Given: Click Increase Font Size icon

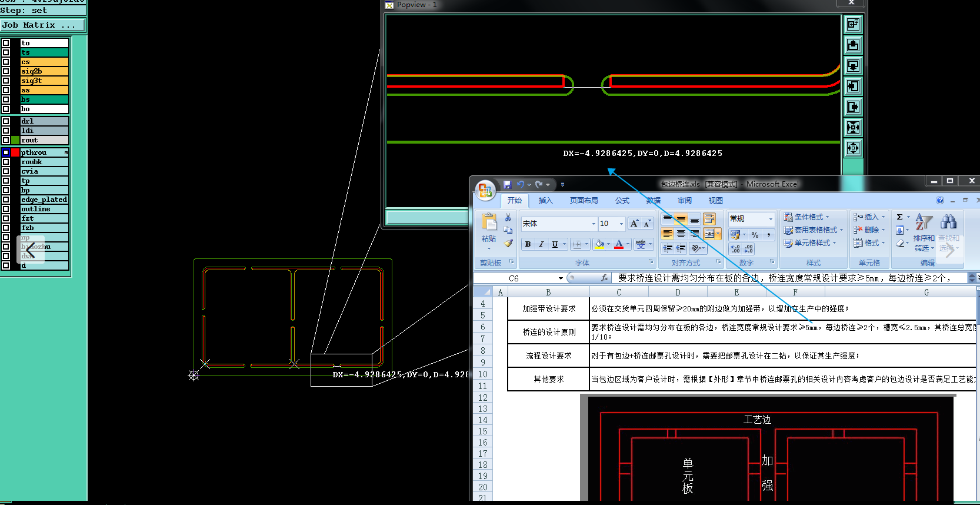Looking at the screenshot, I should 634,224.
